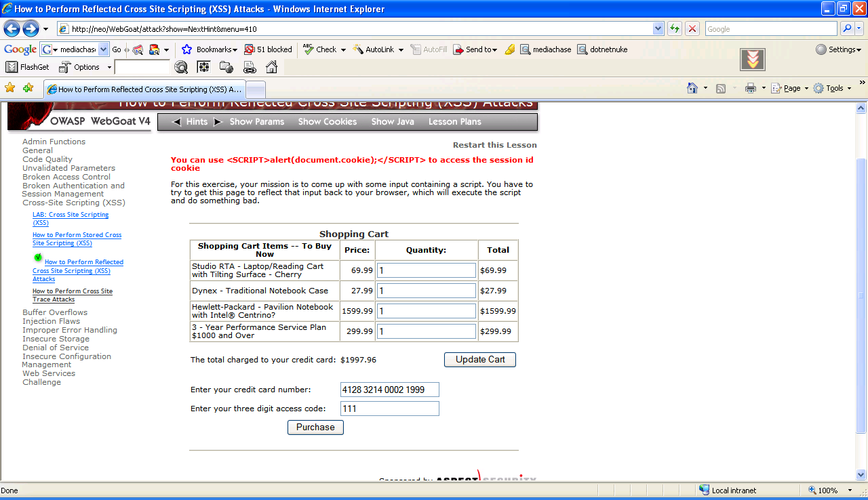Image resolution: width=868 pixels, height=500 pixels.
Task: Click the browser Back arrow button
Action: pos(12,28)
